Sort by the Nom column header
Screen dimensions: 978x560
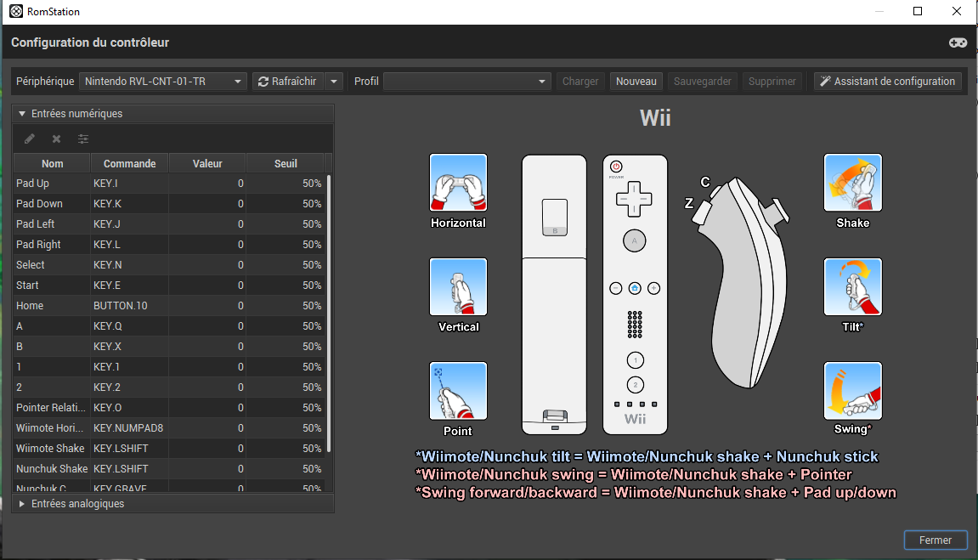coord(53,163)
